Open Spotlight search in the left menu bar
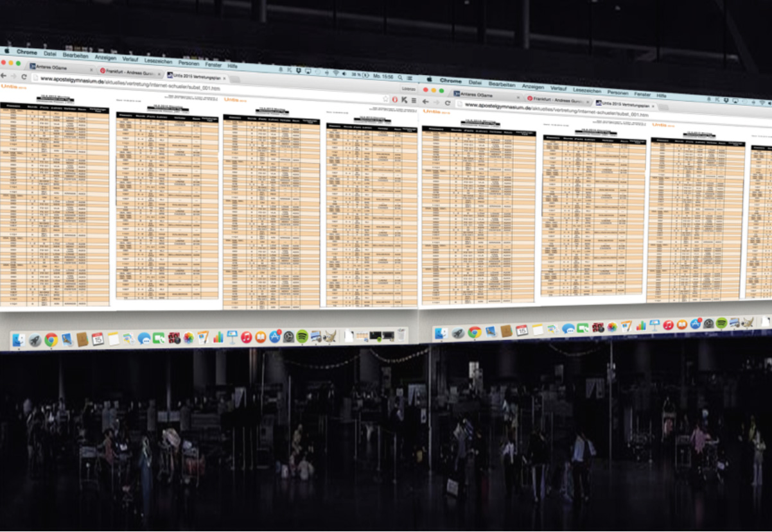Image resolution: width=772 pixels, height=532 pixels. [x=400, y=77]
